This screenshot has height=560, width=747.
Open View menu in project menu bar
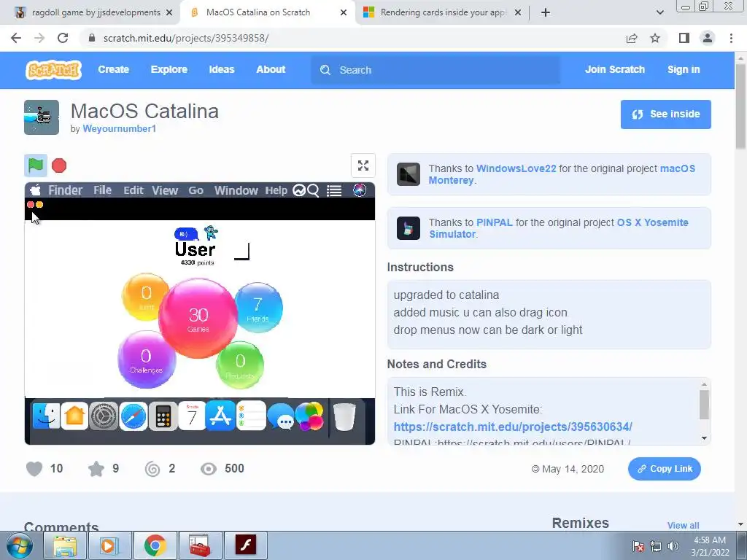(165, 190)
